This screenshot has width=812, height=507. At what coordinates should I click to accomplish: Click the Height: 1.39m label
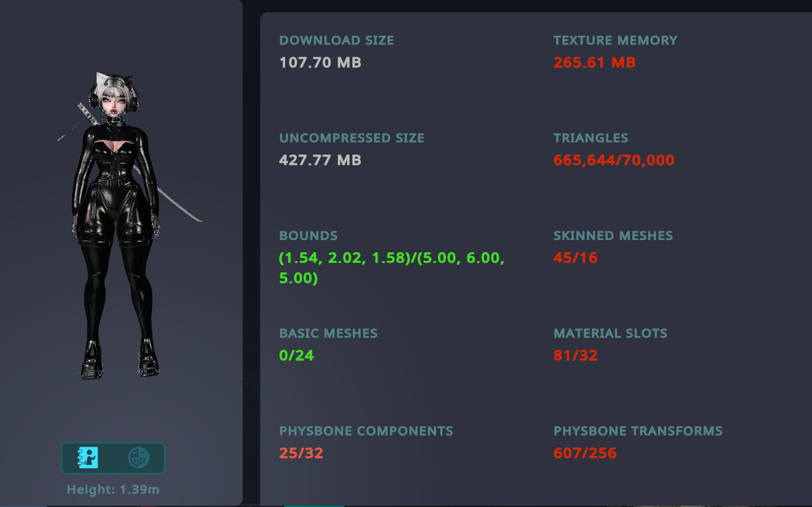tap(113, 489)
